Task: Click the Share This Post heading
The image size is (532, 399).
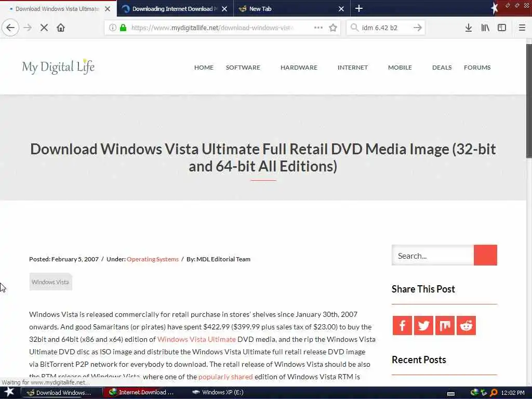Action: [x=423, y=289]
